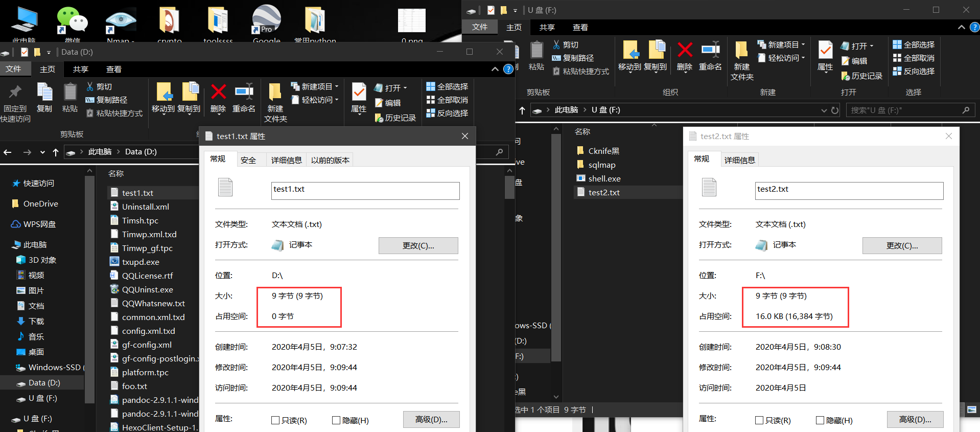Click Invert selection in Data (D:) ribbon
The width and height of the screenshot is (980, 432).
(447, 113)
